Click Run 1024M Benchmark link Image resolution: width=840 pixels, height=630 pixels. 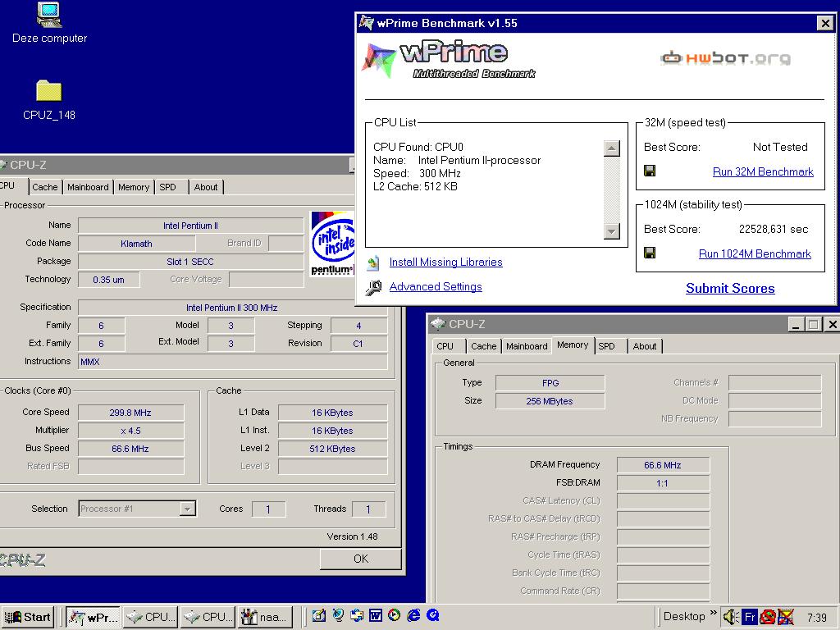pos(755,254)
